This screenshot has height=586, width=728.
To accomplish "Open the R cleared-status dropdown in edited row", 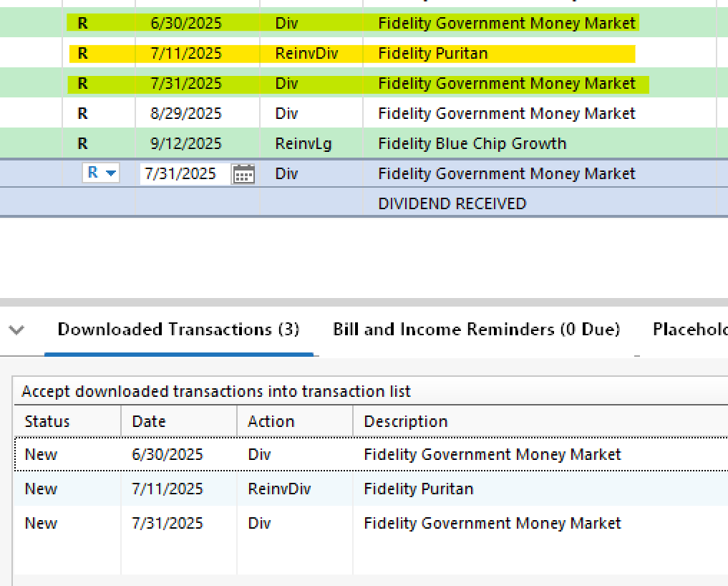I will pyautogui.click(x=101, y=173).
